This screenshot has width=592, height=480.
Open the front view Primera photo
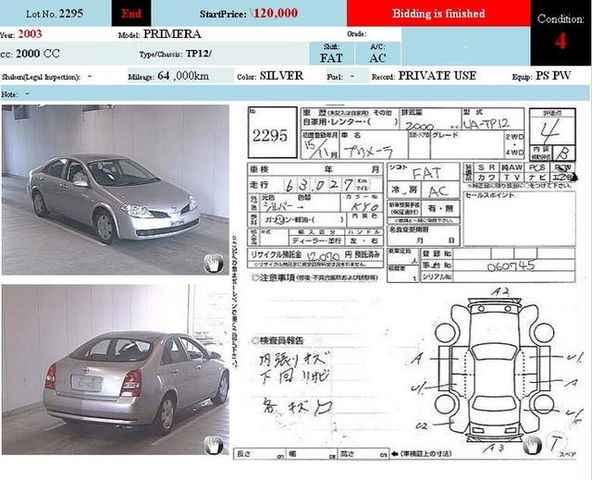tap(115, 190)
